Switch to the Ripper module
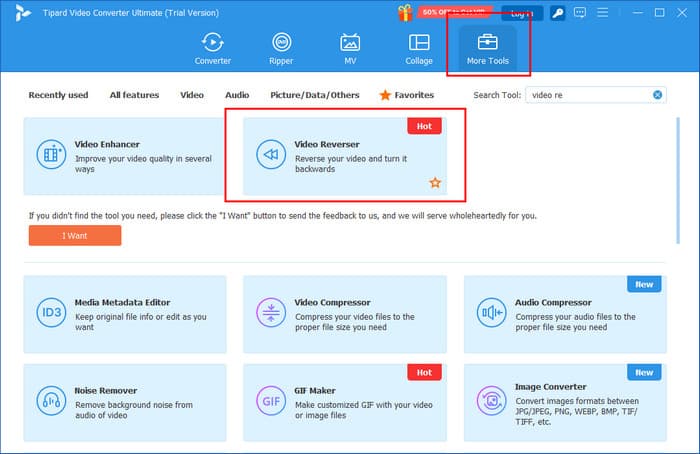 tap(281, 49)
